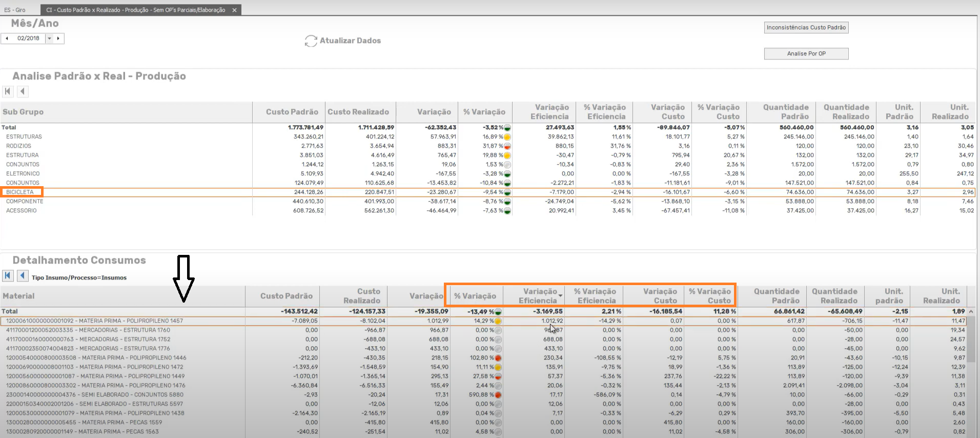This screenshot has width=980, height=438.
Task: Select the MATERIA PRIMA - PECAS 1559 row
Action: (483, 423)
